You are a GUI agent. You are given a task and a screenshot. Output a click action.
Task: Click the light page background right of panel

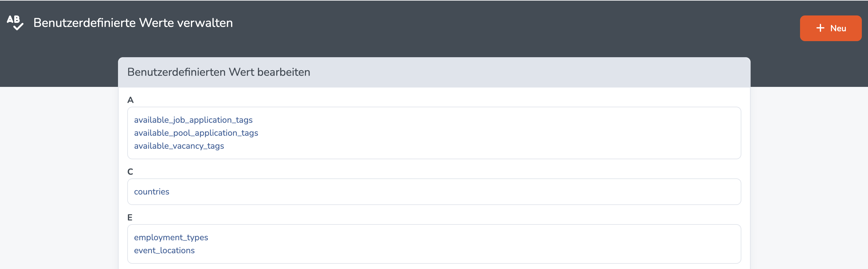(x=809, y=178)
